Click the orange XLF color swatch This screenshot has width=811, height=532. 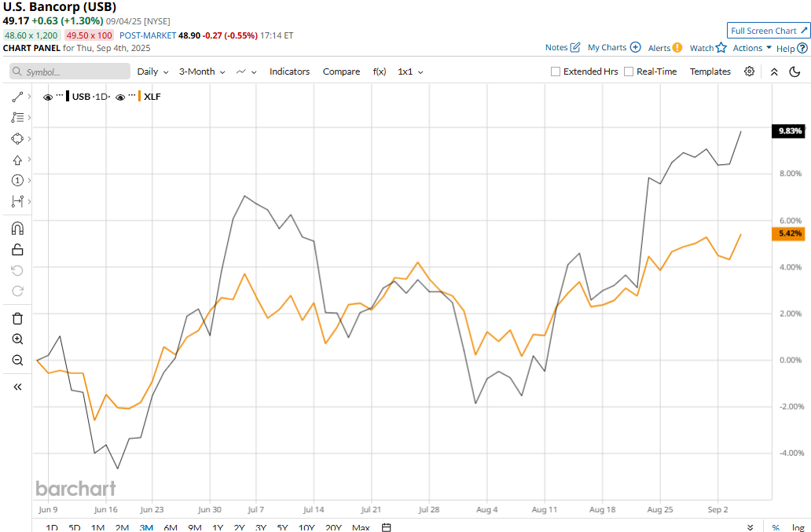click(140, 96)
